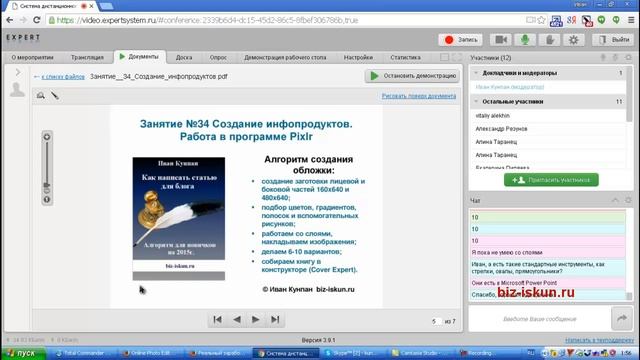The width and height of the screenshot is (640, 360).
Task: Collapse the chat panel chevron
Action: [615, 200]
